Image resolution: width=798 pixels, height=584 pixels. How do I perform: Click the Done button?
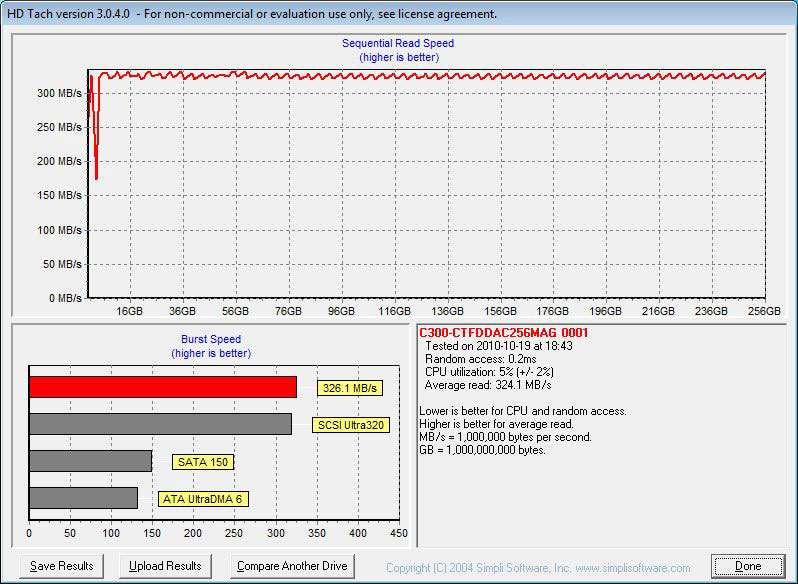pyautogui.click(x=748, y=566)
